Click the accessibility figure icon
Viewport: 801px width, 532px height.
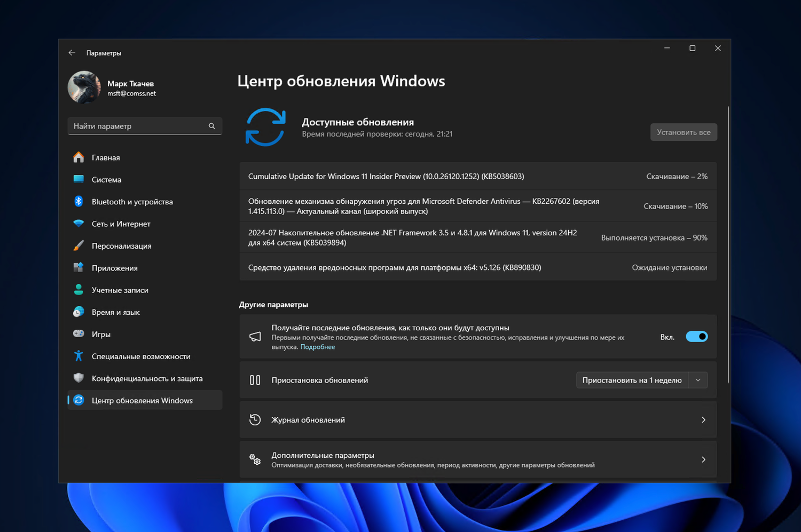[78, 356]
